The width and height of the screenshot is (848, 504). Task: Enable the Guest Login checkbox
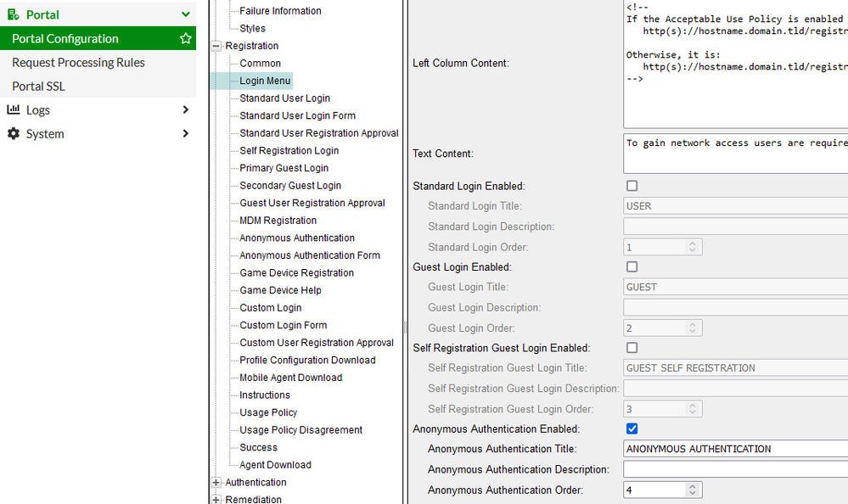pos(632,266)
